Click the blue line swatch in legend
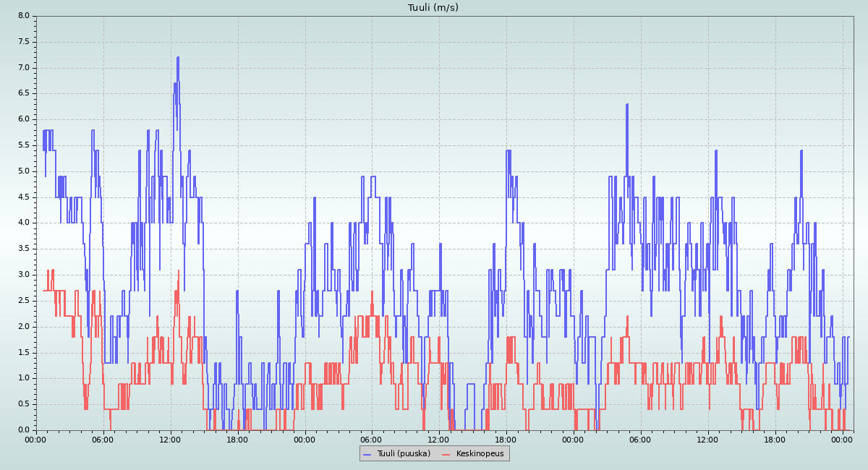Screen dimensions: 868x470 367,454
